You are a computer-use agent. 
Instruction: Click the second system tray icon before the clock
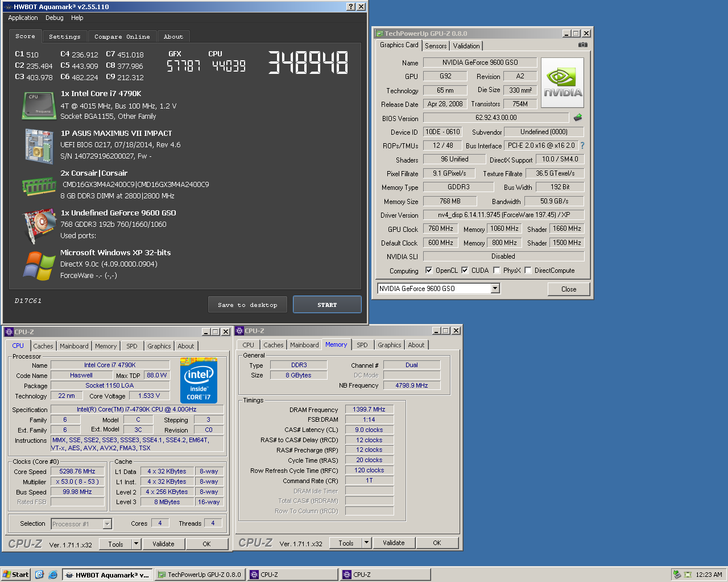click(x=688, y=575)
